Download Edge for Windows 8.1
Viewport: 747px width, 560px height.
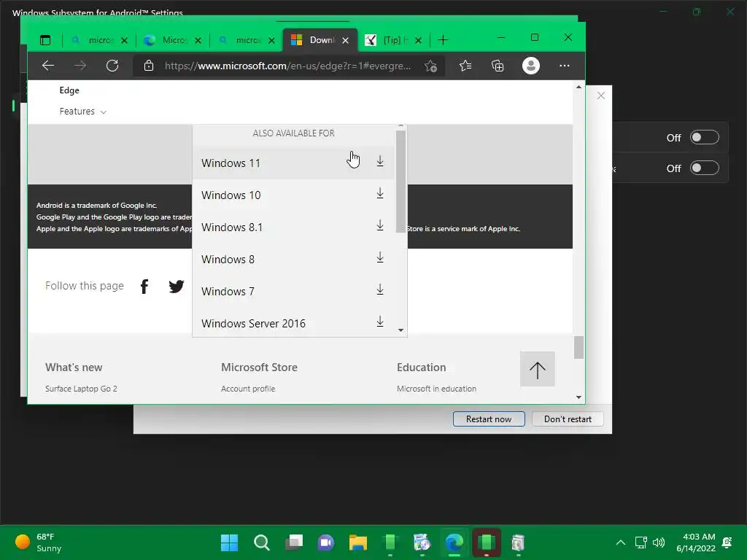click(379, 225)
